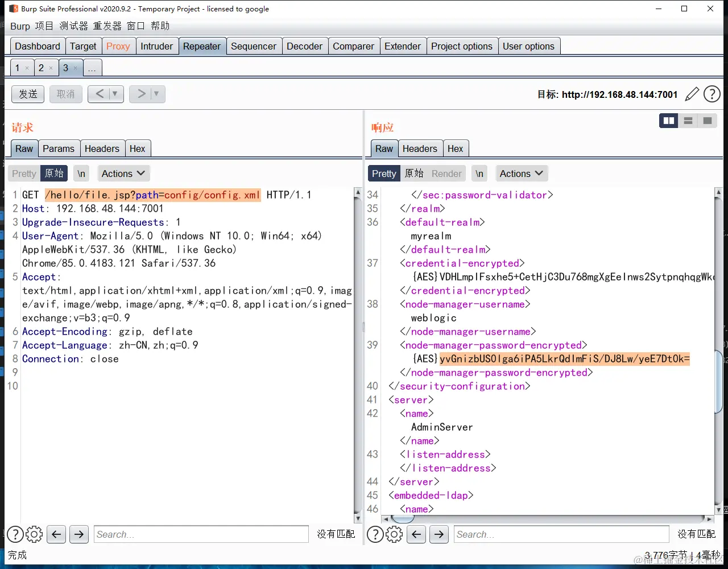This screenshot has width=728, height=569.
Task: Switch to top-bottom split layout icon
Action: pyautogui.click(x=688, y=121)
